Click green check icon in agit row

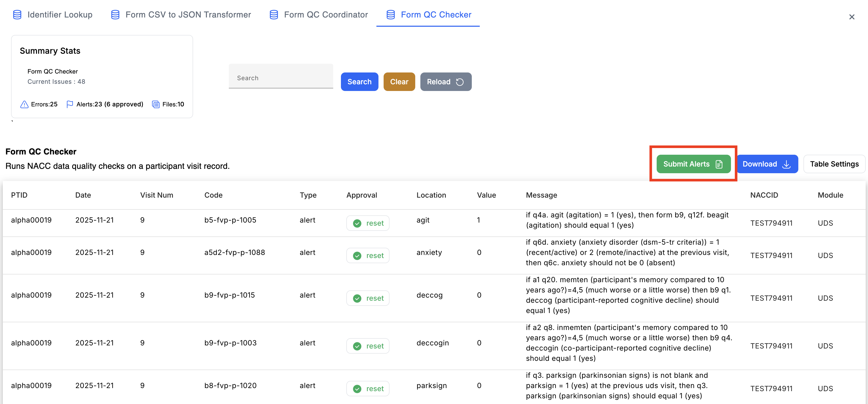point(357,223)
